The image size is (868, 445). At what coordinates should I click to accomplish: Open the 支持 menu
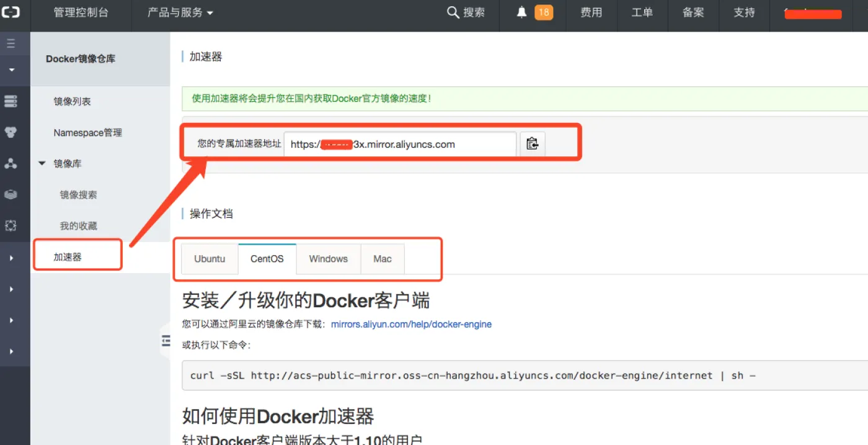coord(744,12)
